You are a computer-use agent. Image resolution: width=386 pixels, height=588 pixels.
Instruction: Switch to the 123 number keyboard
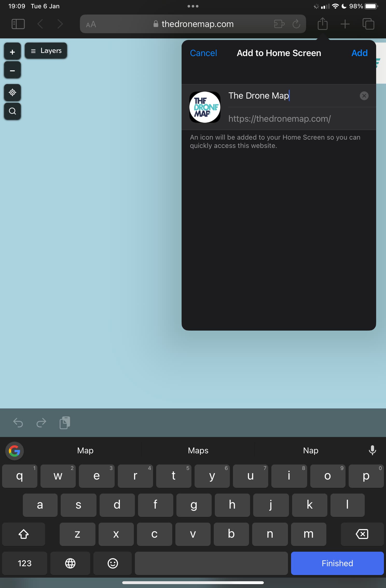[x=25, y=563]
